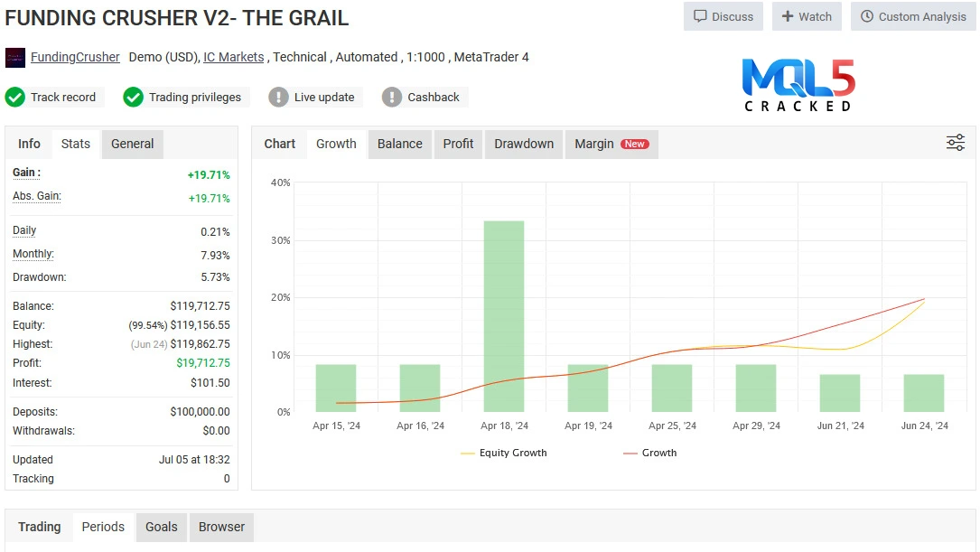The height and width of the screenshot is (552, 980).
Task: Click the Deposits value $100,000.00
Action: pos(200,412)
